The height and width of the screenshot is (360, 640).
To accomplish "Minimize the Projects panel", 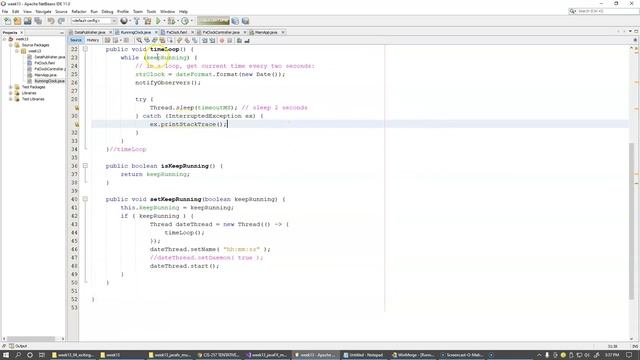I will pyautogui.click(x=62, y=33).
